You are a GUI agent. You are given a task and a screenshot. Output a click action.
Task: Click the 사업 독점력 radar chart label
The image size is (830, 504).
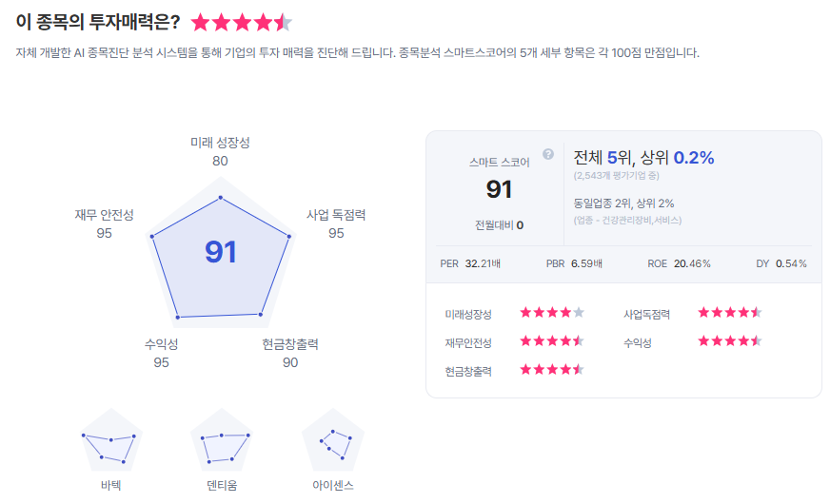click(336, 215)
